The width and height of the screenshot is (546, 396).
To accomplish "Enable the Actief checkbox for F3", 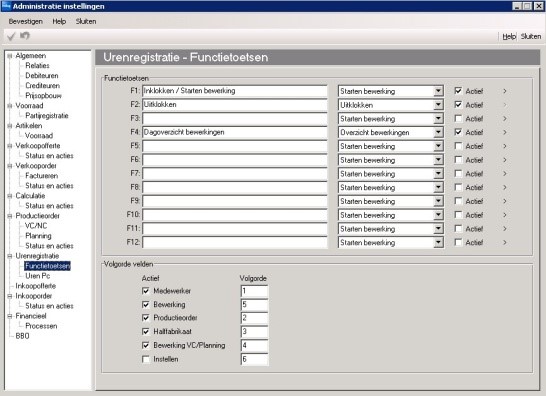I will point(458,118).
